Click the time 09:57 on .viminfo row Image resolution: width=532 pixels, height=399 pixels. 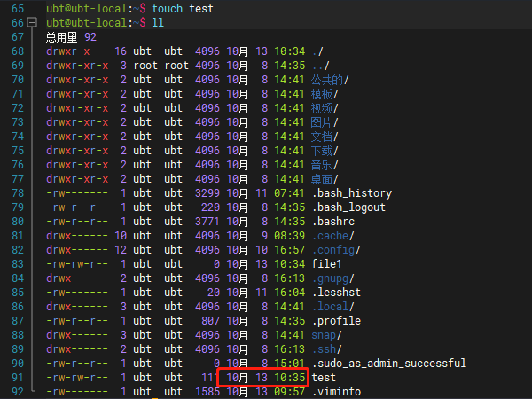click(x=289, y=392)
